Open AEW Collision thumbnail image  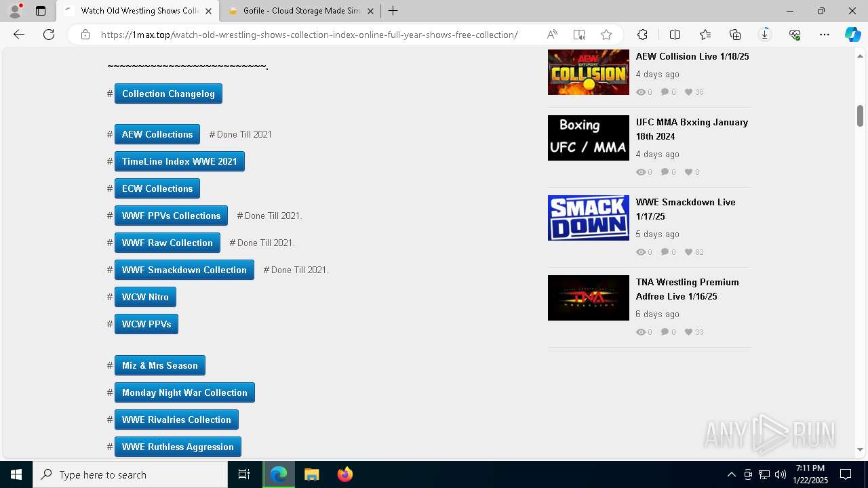coord(589,72)
